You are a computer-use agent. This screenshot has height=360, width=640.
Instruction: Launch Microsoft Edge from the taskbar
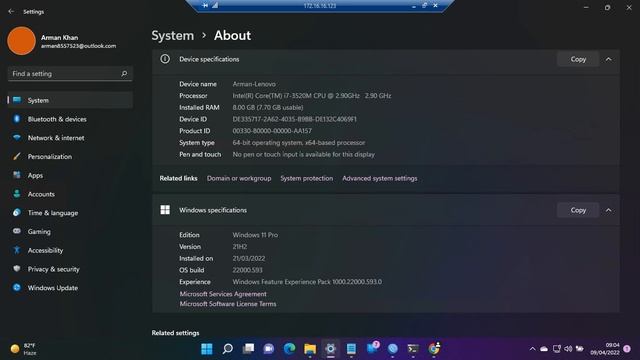coord(289,349)
